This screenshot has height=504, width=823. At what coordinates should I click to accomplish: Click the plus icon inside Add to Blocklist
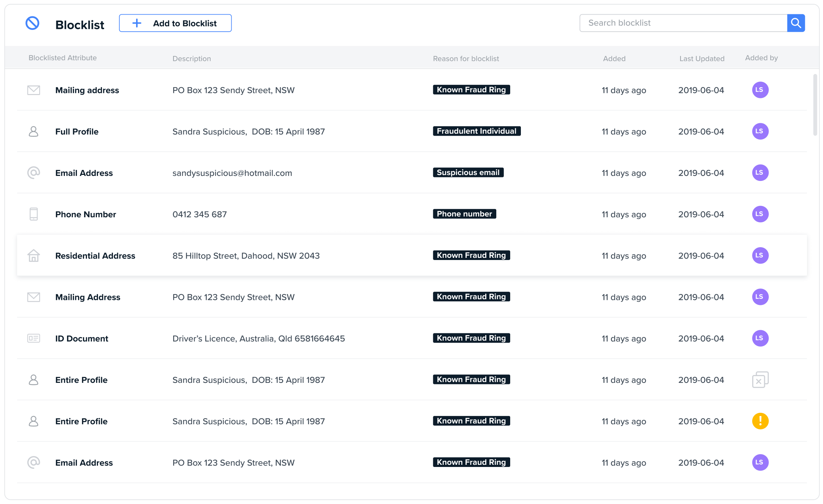(136, 23)
